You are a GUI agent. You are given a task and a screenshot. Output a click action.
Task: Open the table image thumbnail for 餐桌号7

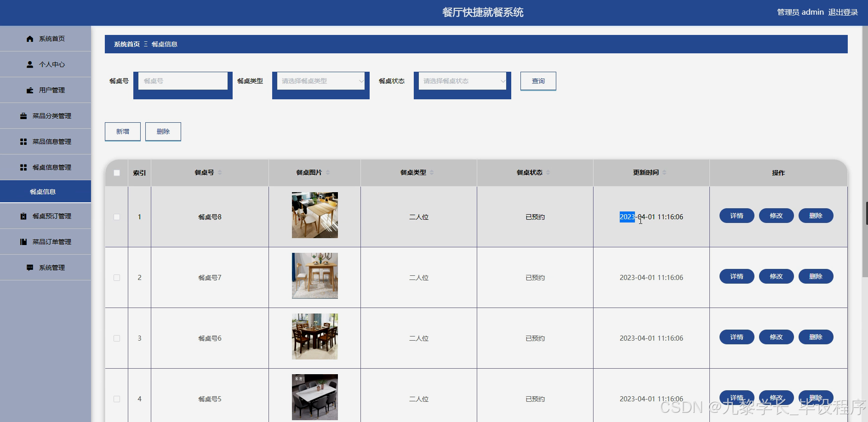pyautogui.click(x=315, y=276)
